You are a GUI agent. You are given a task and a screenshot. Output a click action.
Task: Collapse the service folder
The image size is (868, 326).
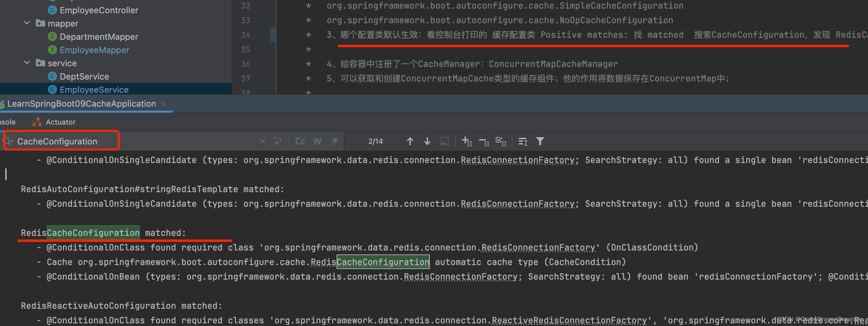tap(27, 63)
